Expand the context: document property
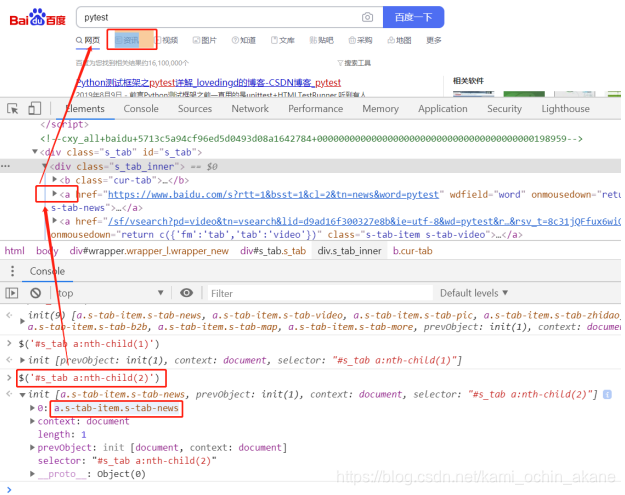The width and height of the screenshot is (625, 495). 32,421
